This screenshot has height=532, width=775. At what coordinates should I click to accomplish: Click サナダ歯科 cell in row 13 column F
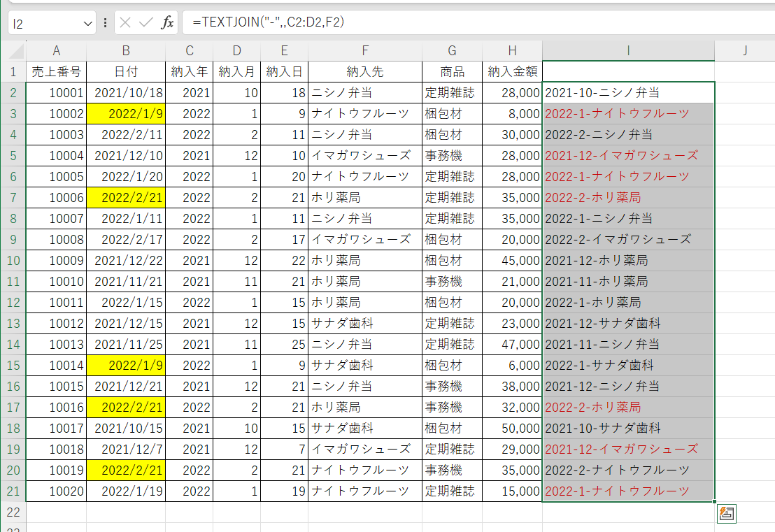pos(365,324)
